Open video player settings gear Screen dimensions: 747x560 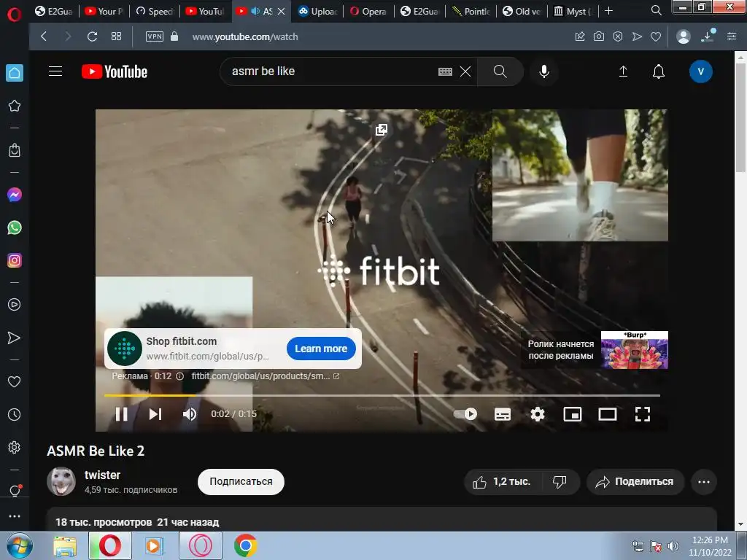click(538, 414)
